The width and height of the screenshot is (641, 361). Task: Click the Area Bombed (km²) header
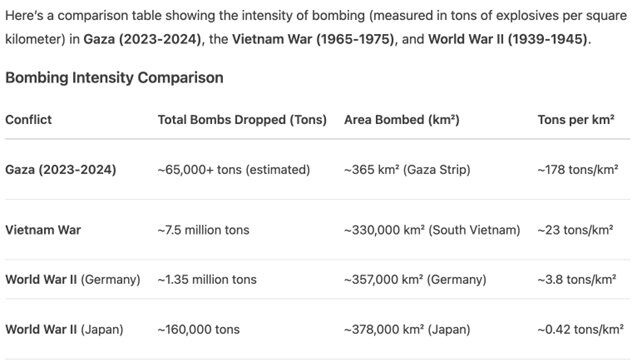coord(402,120)
